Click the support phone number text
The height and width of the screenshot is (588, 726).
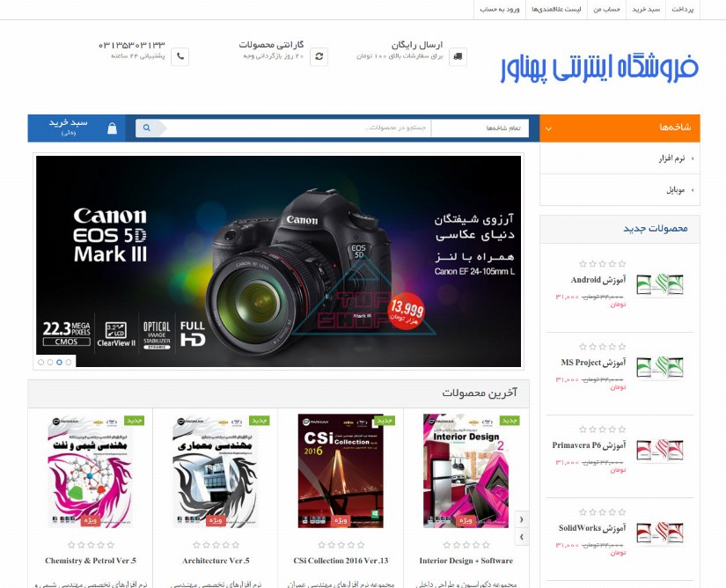point(131,45)
